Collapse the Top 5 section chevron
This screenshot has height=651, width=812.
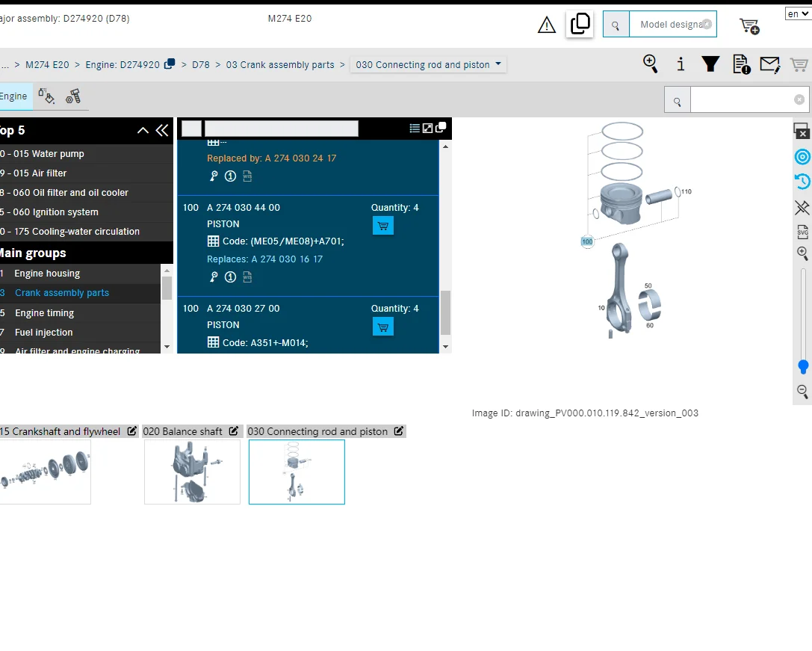[143, 131]
